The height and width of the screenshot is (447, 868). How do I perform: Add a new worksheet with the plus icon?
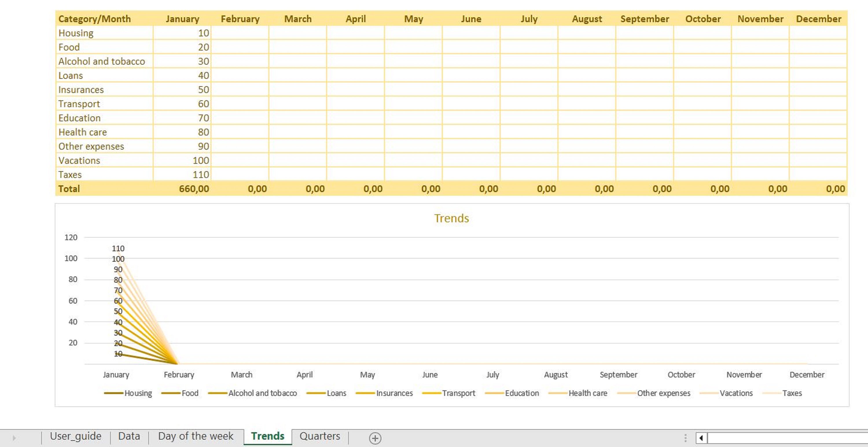point(375,437)
